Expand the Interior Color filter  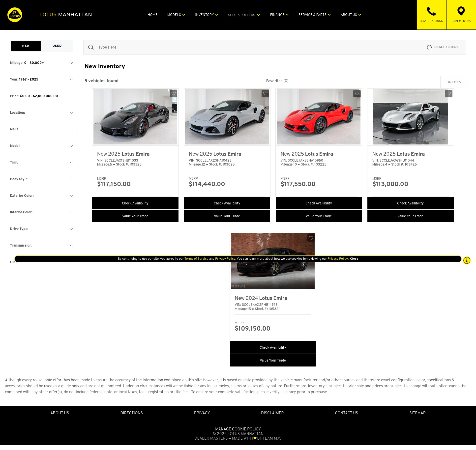[x=41, y=212]
